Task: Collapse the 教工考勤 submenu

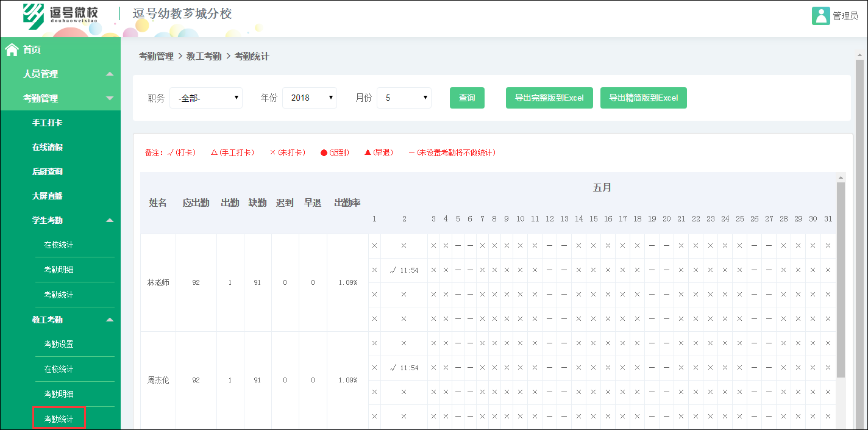Action: point(60,319)
